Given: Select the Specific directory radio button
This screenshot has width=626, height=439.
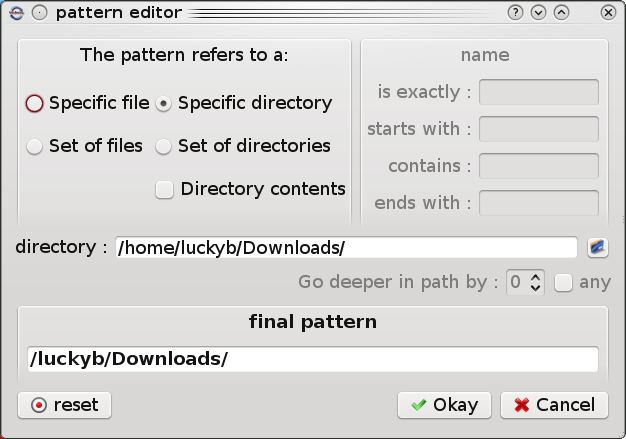Looking at the screenshot, I should click(164, 103).
